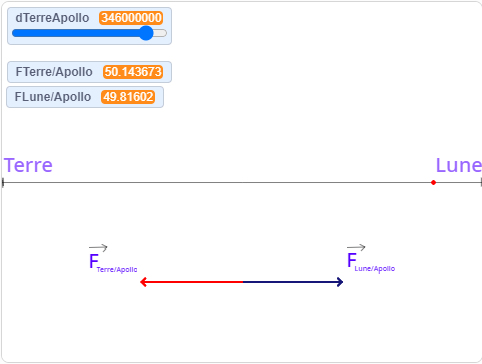Viewport: 482px width, 364px height.
Task: Click the FLune/Apollo value 49.81602
Action: [x=128, y=97]
